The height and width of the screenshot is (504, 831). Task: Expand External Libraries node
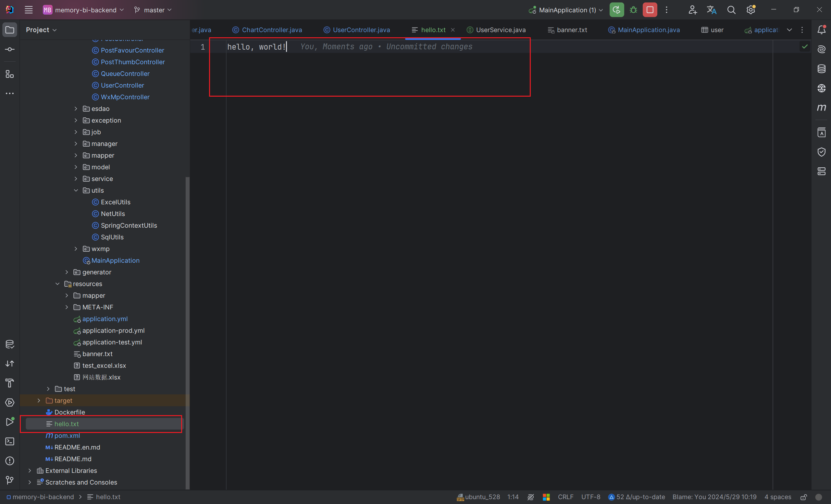[x=30, y=471]
